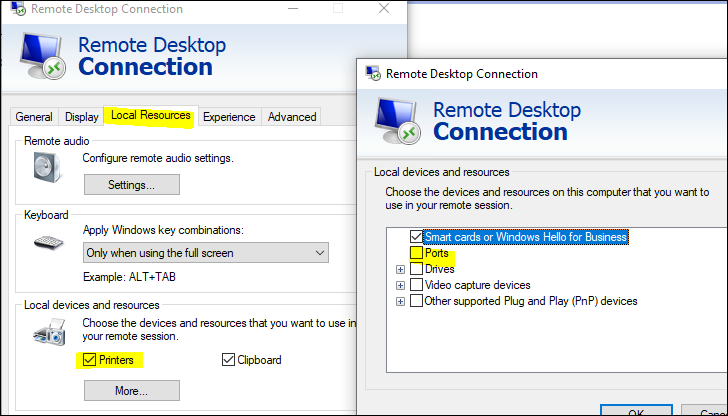This screenshot has width=728, height=416.
Task: Open Windows key combinations dropdown
Action: click(x=206, y=253)
